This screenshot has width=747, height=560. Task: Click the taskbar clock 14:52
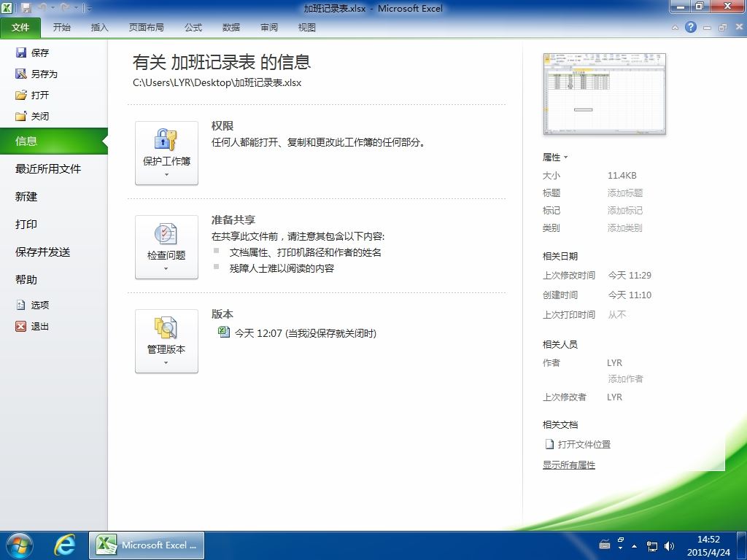coord(708,540)
